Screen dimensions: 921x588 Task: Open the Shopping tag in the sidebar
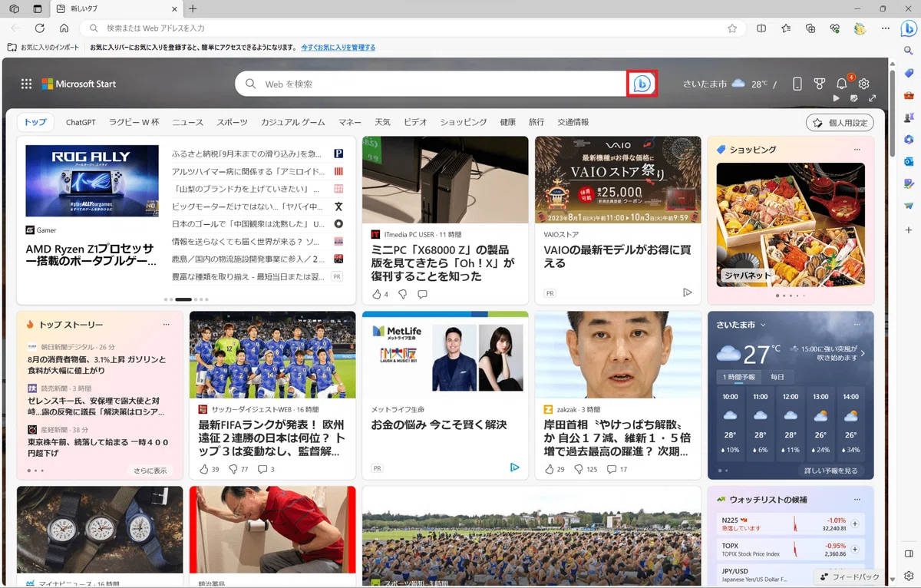pos(909,73)
